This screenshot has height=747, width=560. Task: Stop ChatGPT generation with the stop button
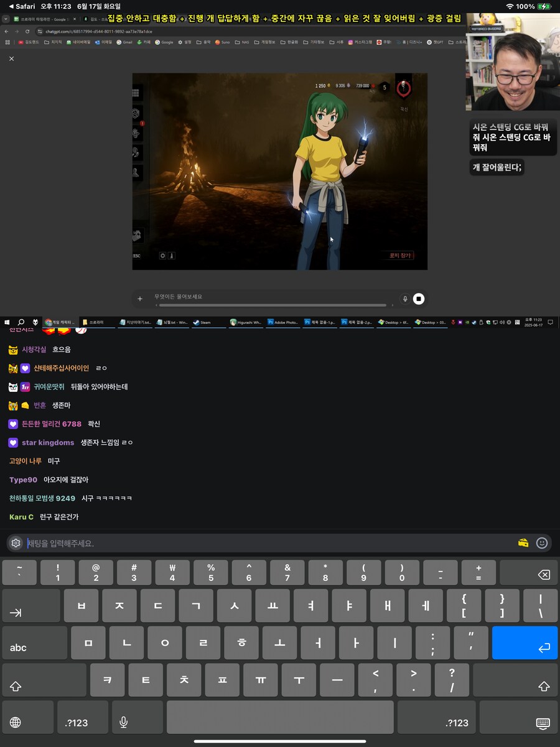click(x=419, y=299)
